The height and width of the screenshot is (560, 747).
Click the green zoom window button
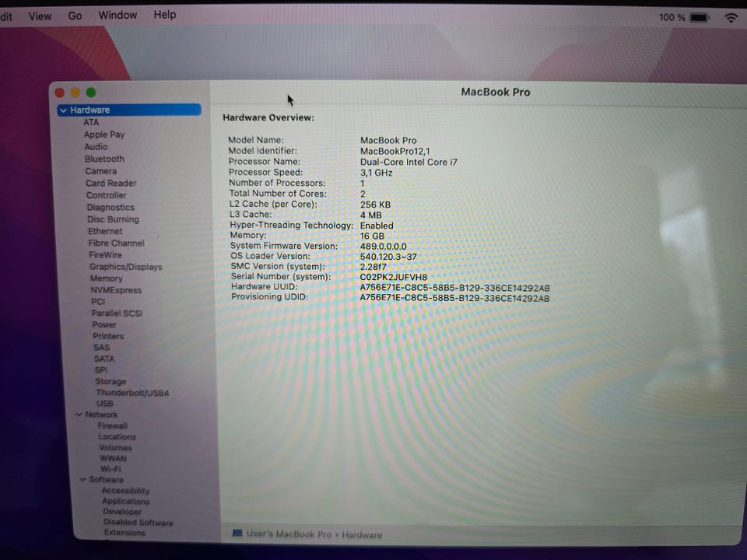pos(91,93)
